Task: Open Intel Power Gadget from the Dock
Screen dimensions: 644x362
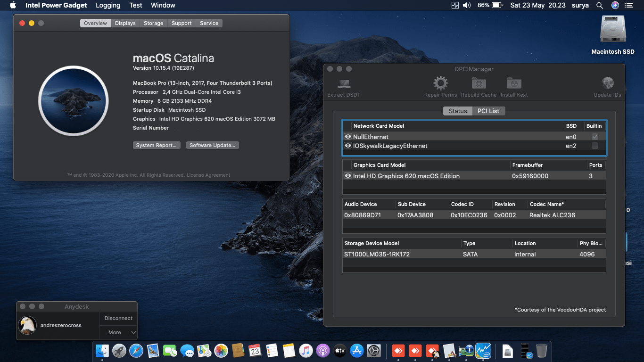Action: 484,351
